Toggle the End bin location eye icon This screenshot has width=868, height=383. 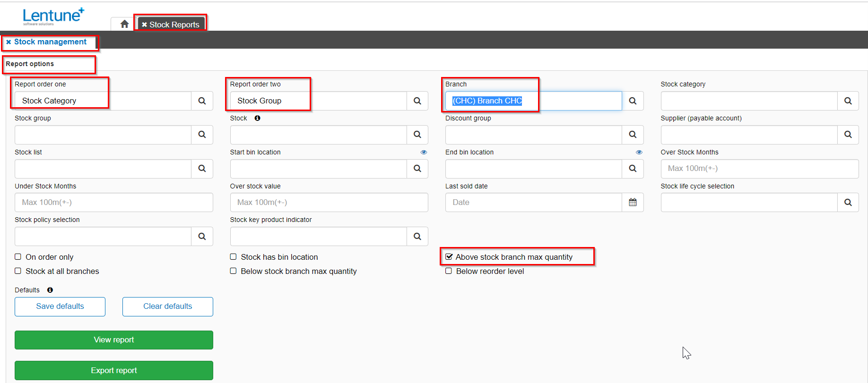639,152
